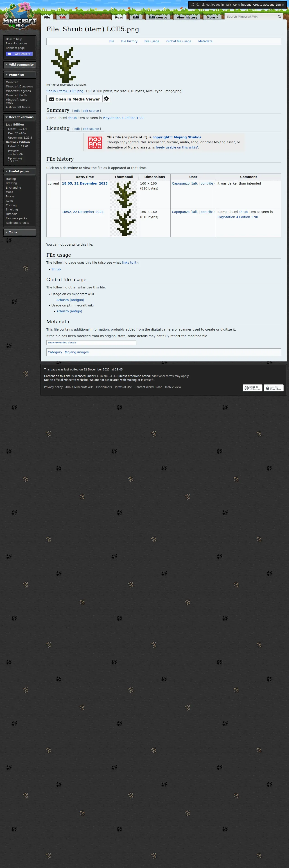Open the Contributions link
This screenshot has width=289, height=868.
(242, 5)
